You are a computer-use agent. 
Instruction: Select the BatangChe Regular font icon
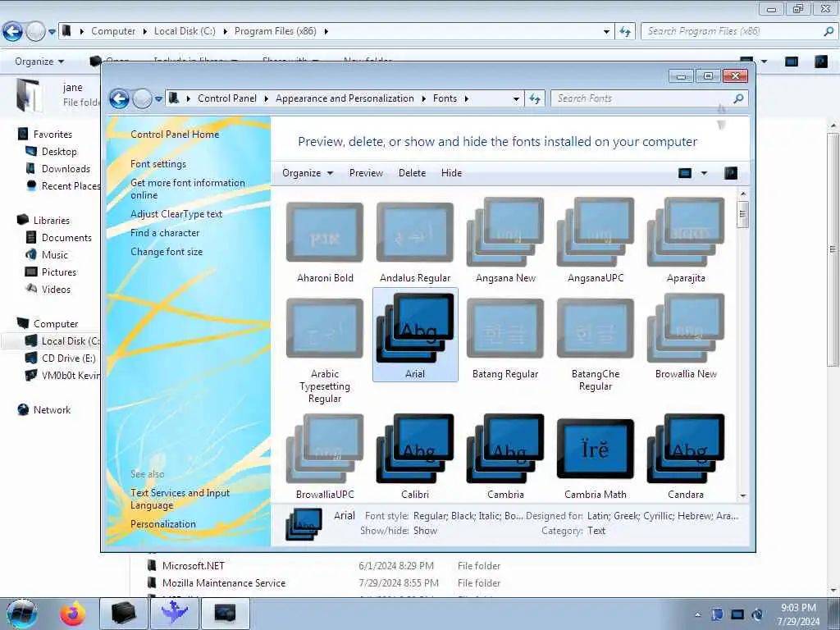tap(596, 328)
